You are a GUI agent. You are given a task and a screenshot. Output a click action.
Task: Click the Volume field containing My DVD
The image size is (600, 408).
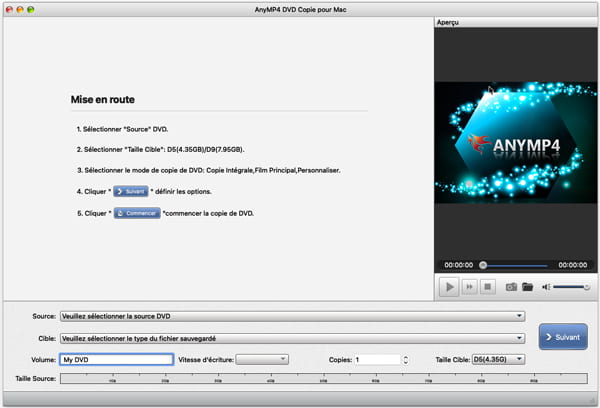point(116,359)
